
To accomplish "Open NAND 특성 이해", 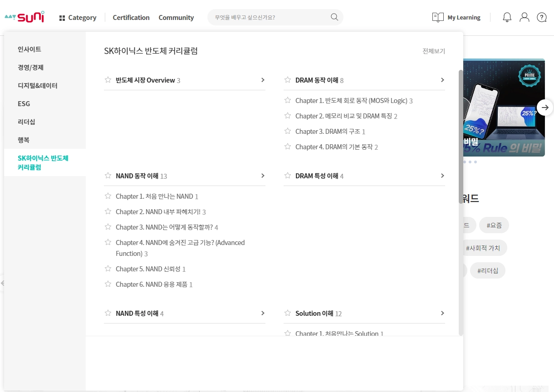I will (137, 314).
